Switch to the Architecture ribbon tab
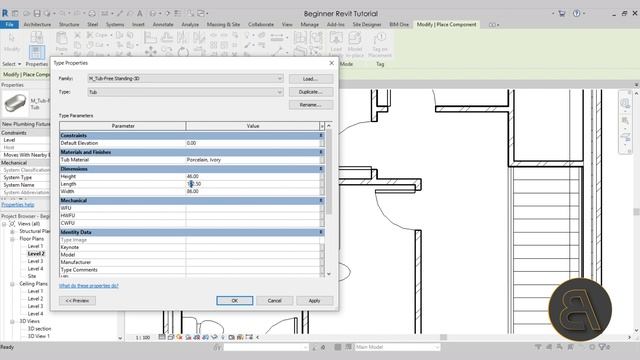Image resolution: width=640 pixels, height=360 pixels. (37, 24)
